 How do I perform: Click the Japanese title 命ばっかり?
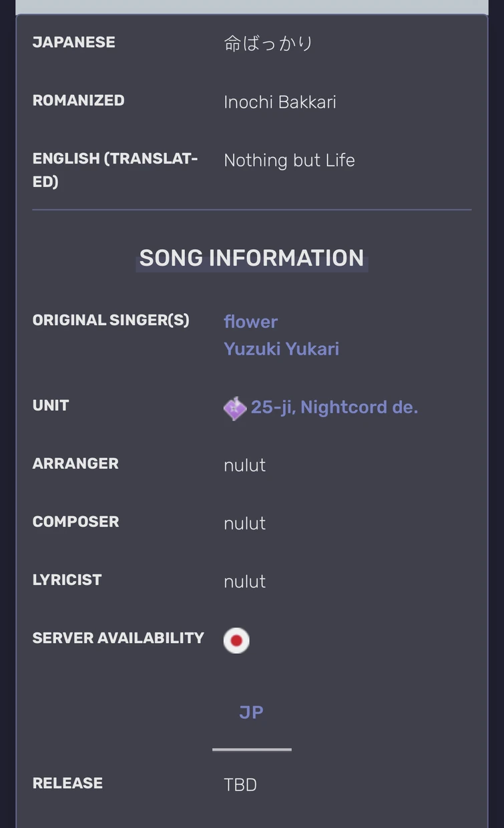(x=268, y=44)
